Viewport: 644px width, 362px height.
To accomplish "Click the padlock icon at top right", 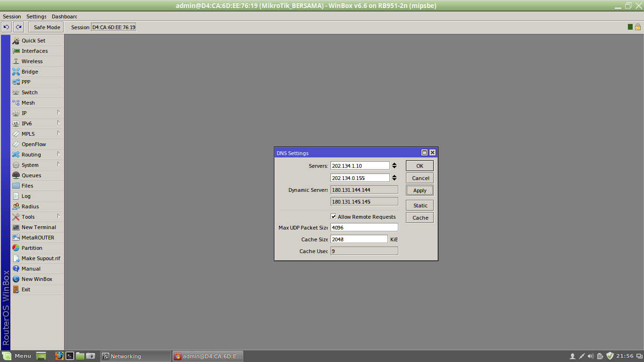I will 638,27.
